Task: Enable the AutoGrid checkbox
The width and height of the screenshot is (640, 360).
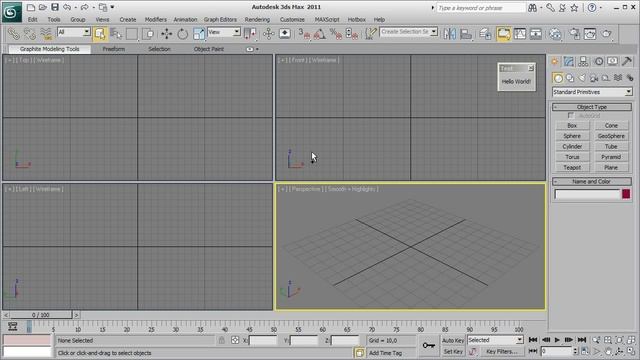Action: (x=571, y=116)
